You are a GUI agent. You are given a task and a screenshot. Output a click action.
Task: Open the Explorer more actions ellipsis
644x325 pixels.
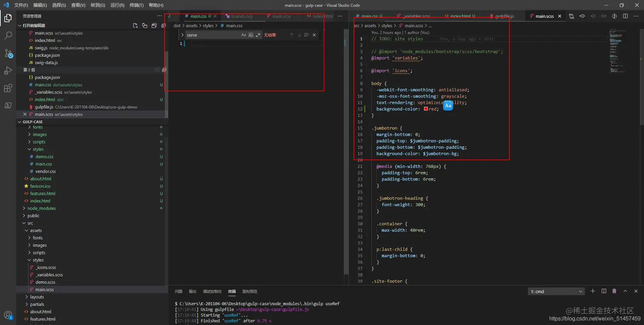pos(159,16)
